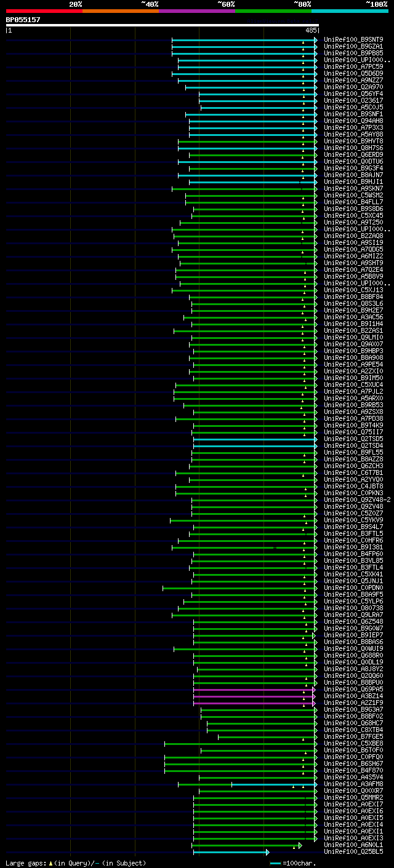
Task: Select the UniRef100_A3BZ14 label
Action: pyautogui.click(x=353, y=696)
